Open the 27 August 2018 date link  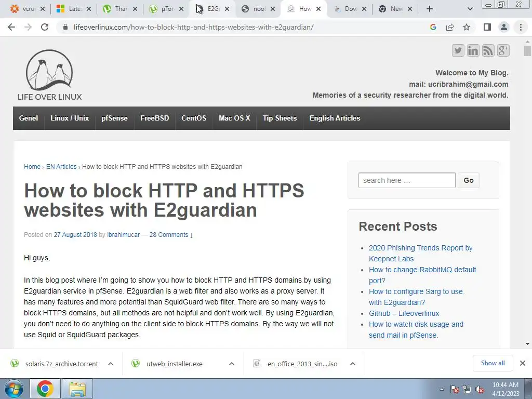75,235
